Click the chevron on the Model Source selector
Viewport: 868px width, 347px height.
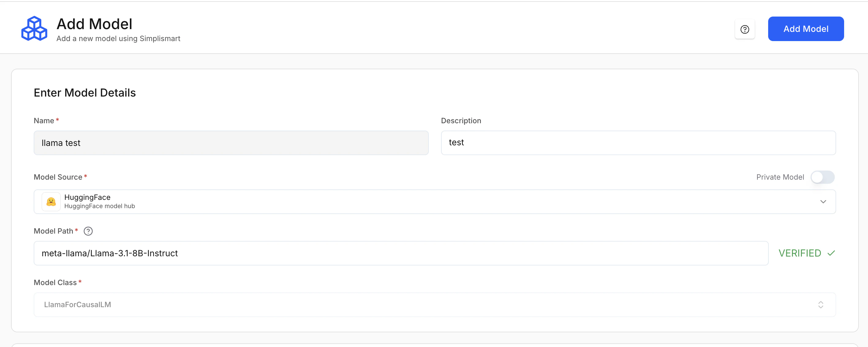[x=824, y=202]
